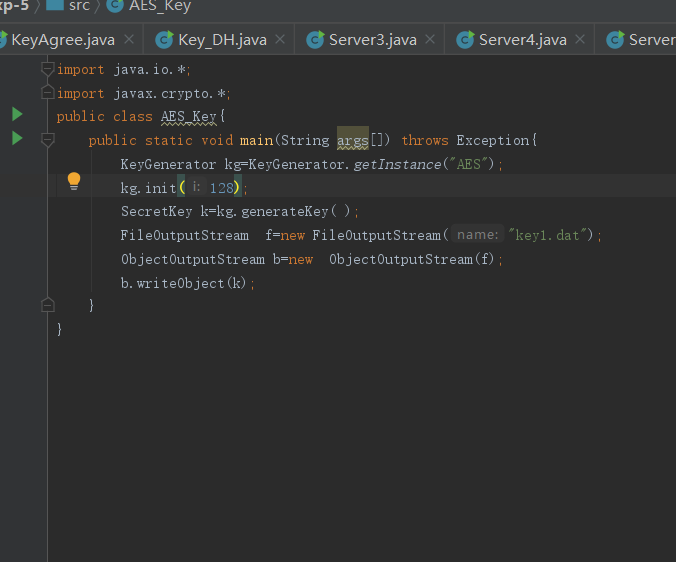The image size is (676, 562).
Task: Click the number 128 in kg.init
Action: pos(222,188)
